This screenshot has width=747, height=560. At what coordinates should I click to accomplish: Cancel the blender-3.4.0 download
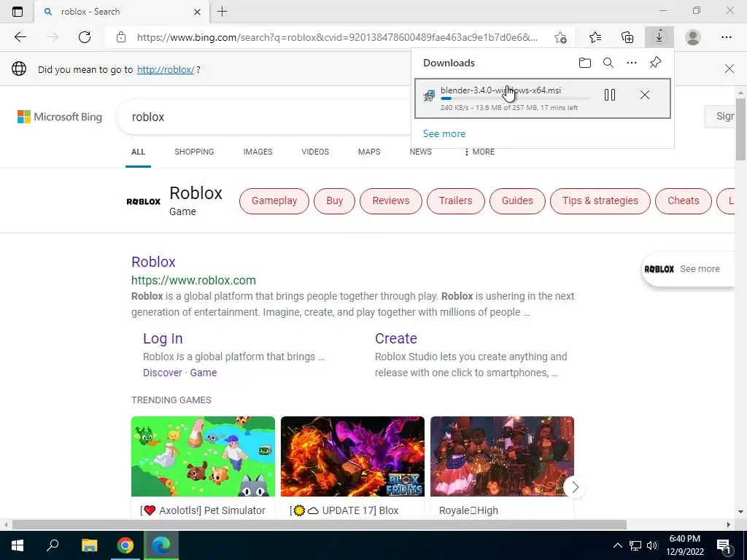(645, 95)
